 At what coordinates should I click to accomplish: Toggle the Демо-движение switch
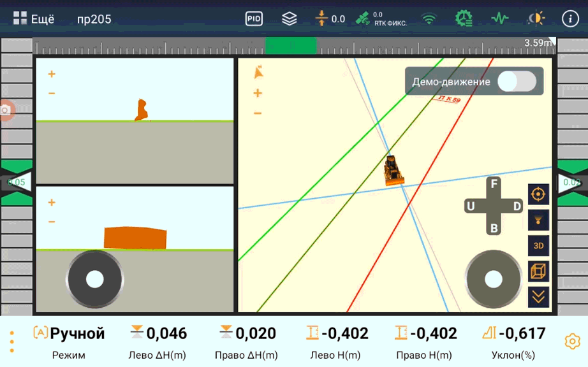click(x=518, y=82)
